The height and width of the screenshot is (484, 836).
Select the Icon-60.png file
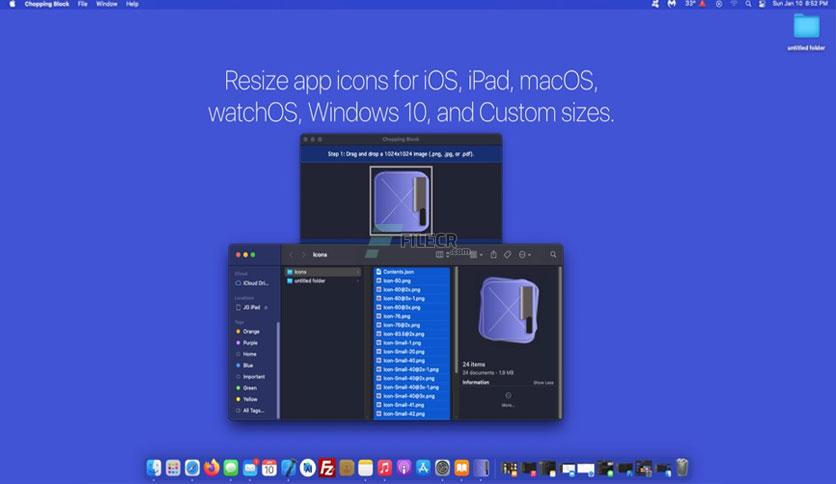[412, 281]
